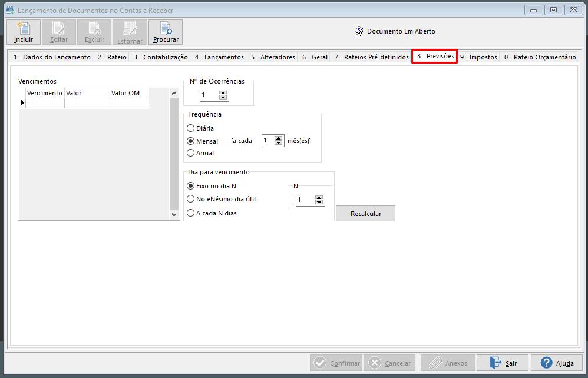Open the Procurar search tool
The height and width of the screenshot is (378, 588).
coord(166,32)
